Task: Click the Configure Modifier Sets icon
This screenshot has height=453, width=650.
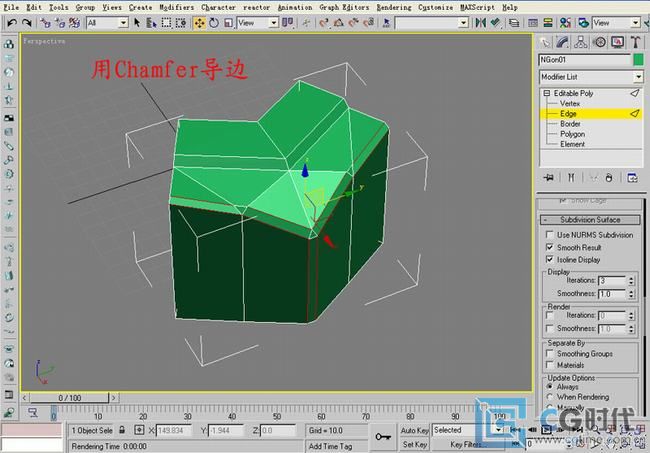Action: pos(632,177)
